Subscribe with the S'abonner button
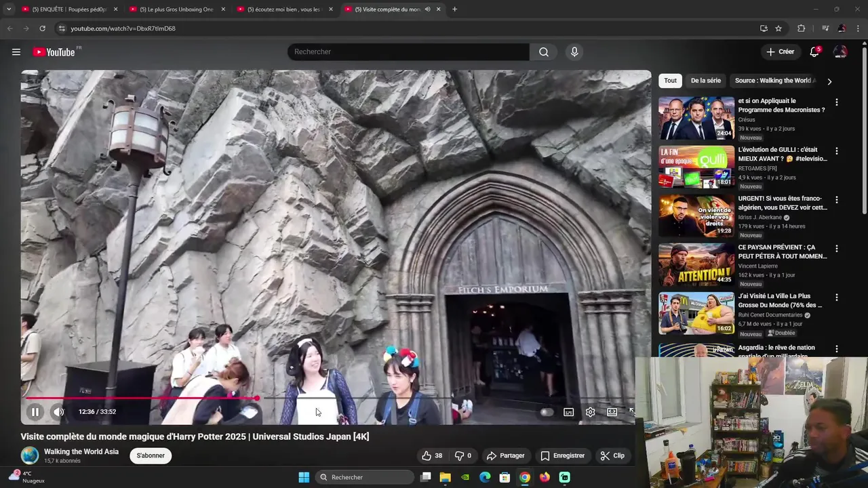868x488 pixels. point(151,455)
